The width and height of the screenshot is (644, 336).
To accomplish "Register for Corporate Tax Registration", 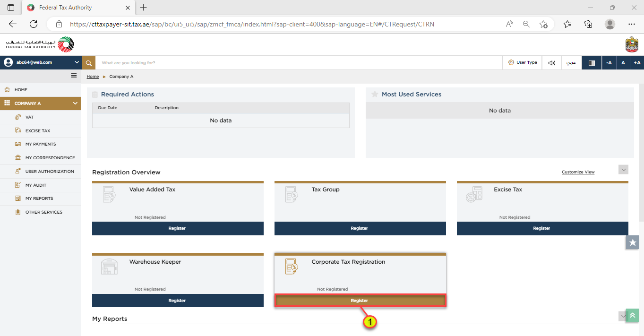I will tap(360, 301).
